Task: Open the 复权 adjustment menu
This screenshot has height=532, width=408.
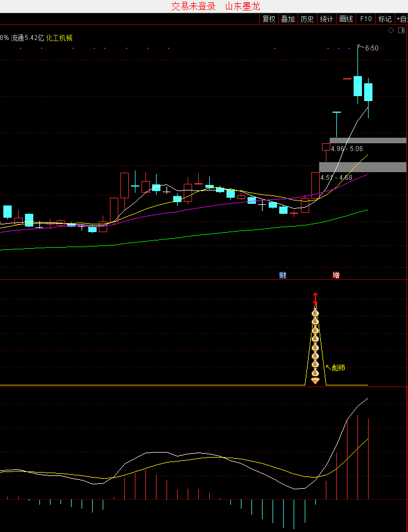Action: pos(269,19)
